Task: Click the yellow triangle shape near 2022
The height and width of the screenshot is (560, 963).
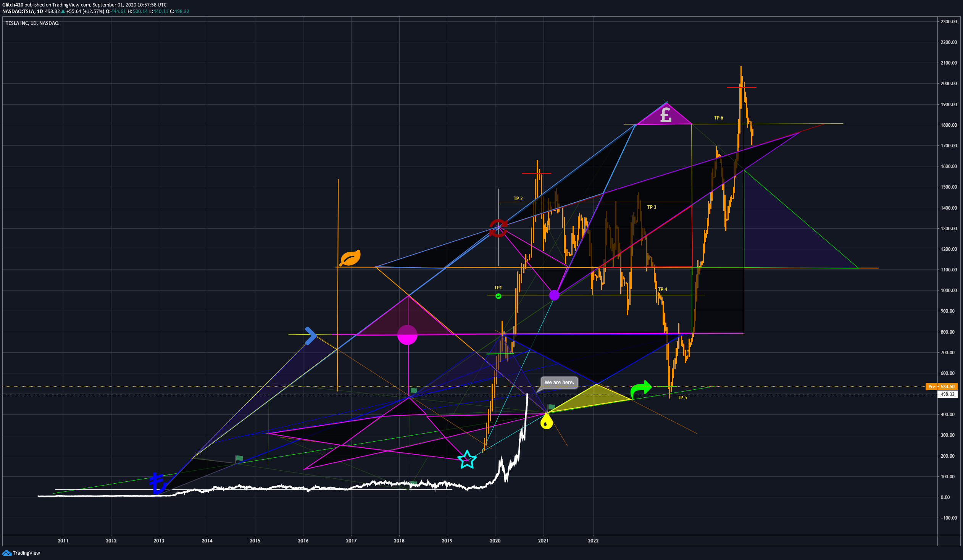Action: pyautogui.click(x=590, y=400)
